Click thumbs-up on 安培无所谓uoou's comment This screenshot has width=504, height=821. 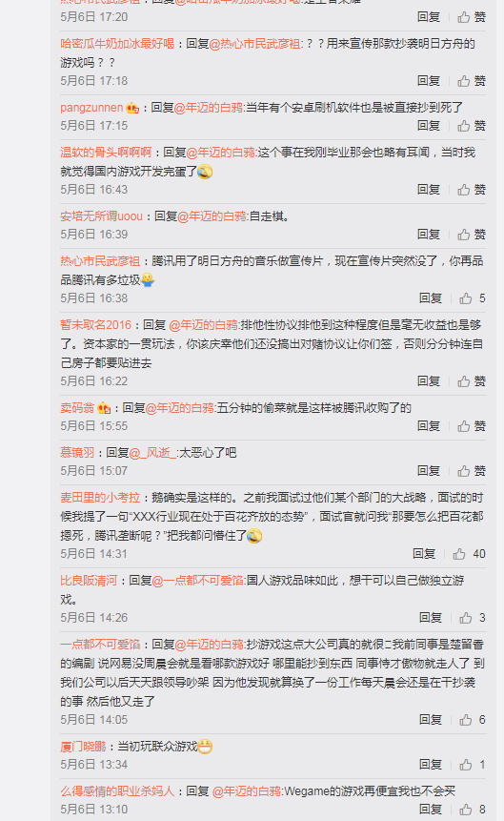coord(472,234)
